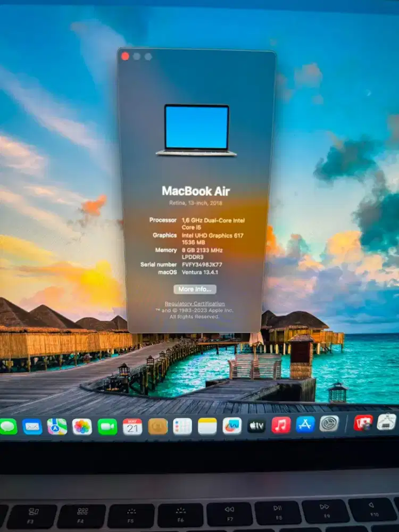The height and width of the screenshot is (532, 399).
Task: Click the 'Graphics' label
Action: [164, 235]
